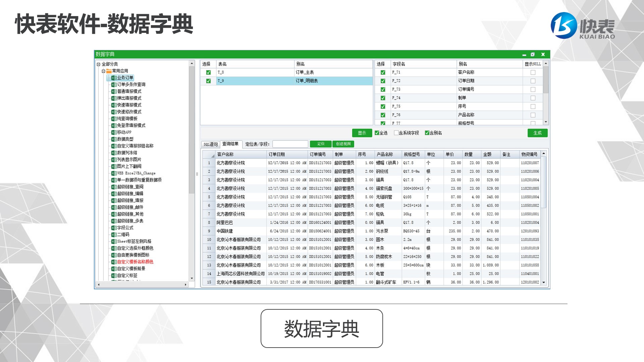Click the field list scroll-down arrow
Screen dimensions: 644x362
(546, 122)
